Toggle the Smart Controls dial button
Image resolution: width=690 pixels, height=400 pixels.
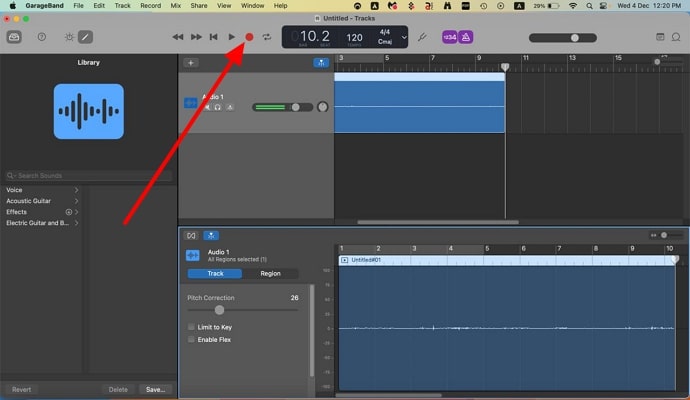click(x=69, y=37)
